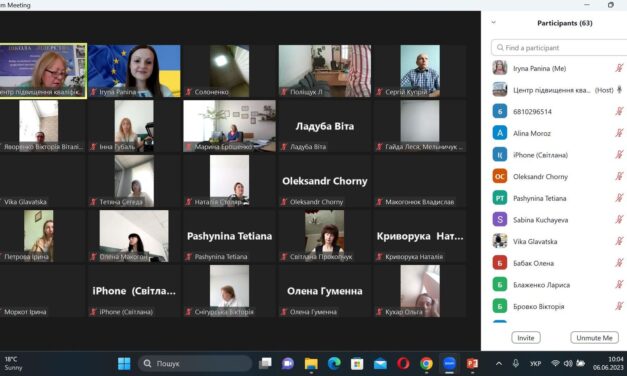Click the Invite button
627x376 pixels.
pos(526,338)
